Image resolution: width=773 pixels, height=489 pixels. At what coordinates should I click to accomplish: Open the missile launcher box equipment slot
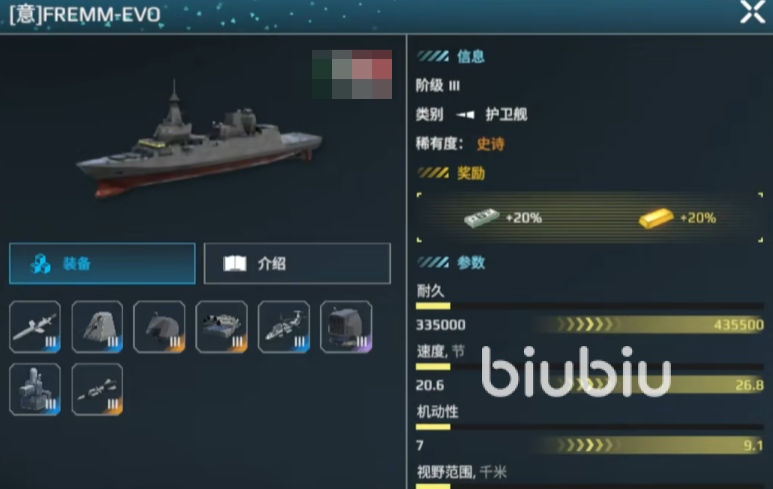221,326
